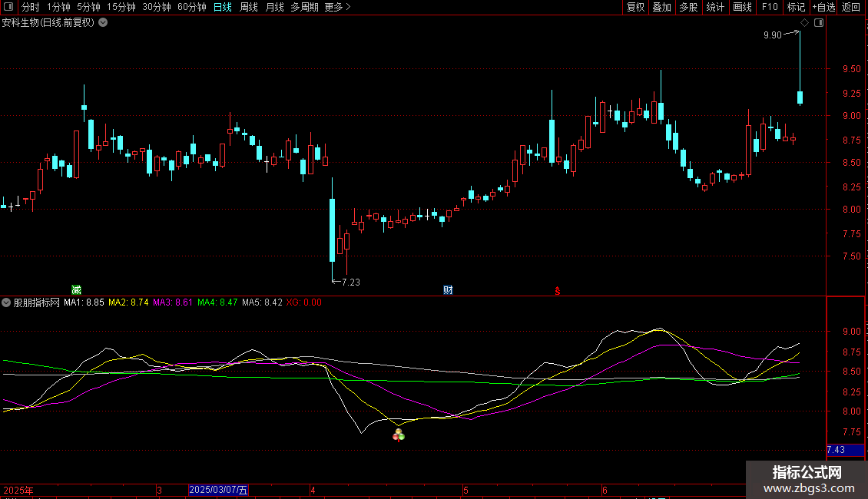Image resolution: width=868 pixels, height=499 pixels.
Task: Click the 9.90 high price label
Action: [772, 35]
